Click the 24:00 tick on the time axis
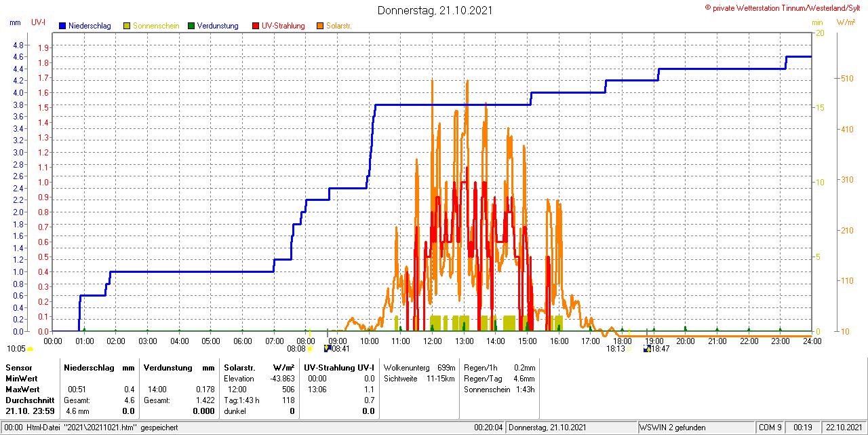 pos(812,341)
